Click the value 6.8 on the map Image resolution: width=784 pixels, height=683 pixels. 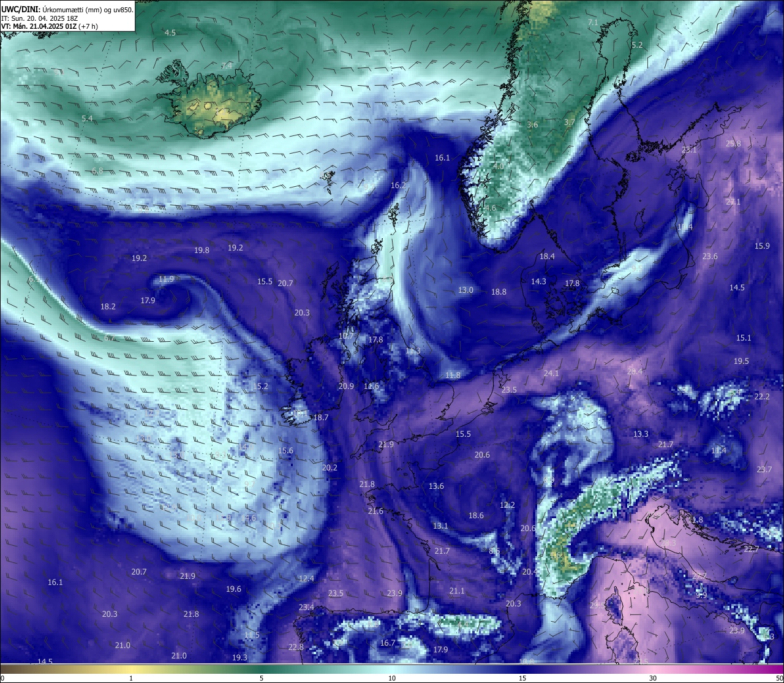pyautogui.click(x=97, y=170)
